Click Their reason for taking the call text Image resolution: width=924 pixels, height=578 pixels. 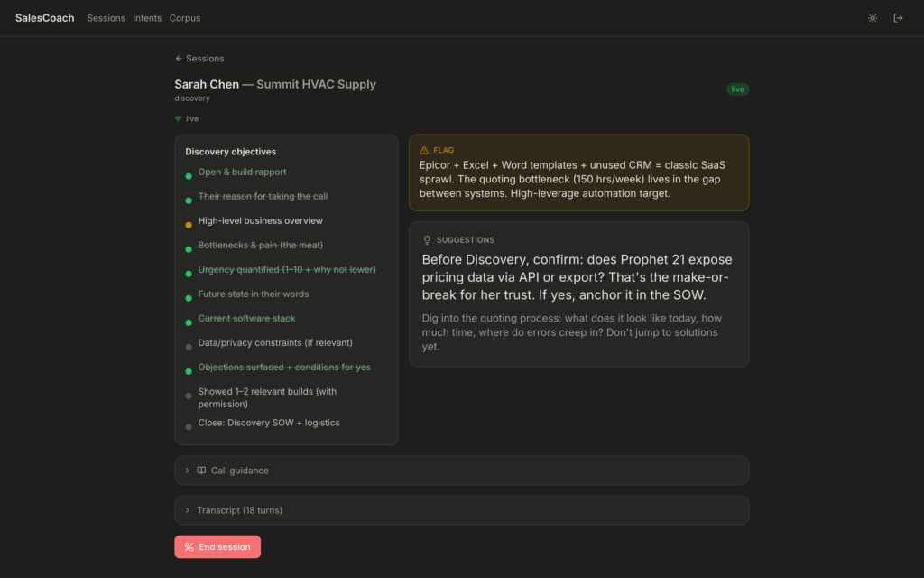(x=263, y=196)
